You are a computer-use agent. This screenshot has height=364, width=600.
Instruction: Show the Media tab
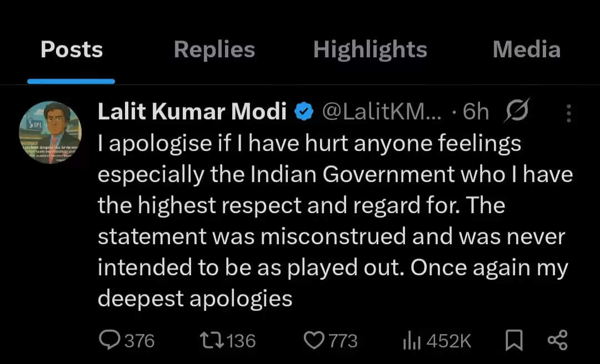[x=526, y=50]
